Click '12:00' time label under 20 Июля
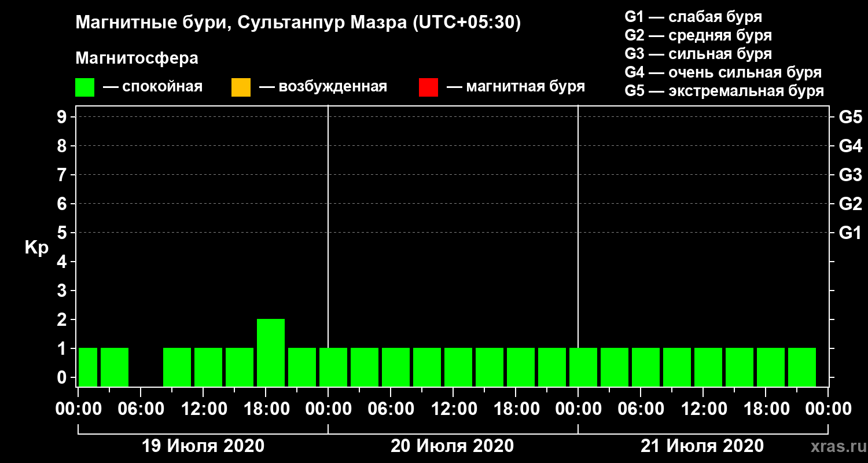The height and width of the screenshot is (463, 868). click(453, 409)
